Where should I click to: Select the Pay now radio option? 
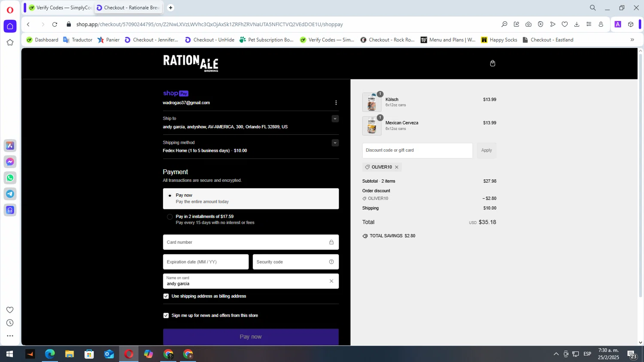[x=170, y=196]
